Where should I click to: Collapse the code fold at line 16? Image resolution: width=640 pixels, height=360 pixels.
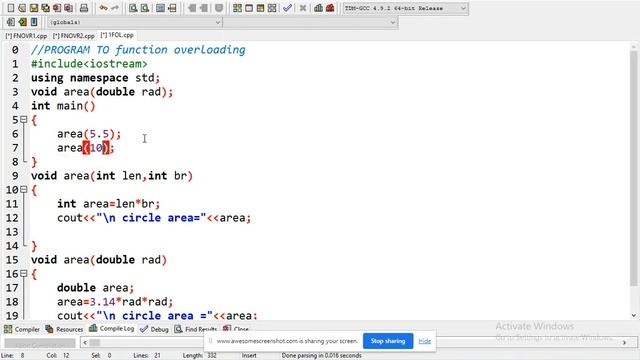(24, 273)
